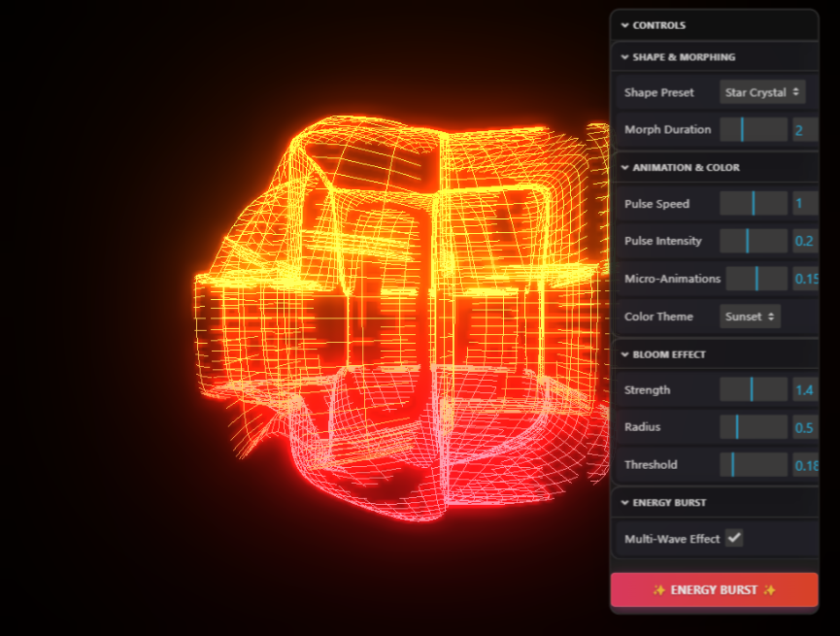Click the glowing wireframe crystal shape
840x636 pixels.
pyautogui.click(x=402, y=318)
